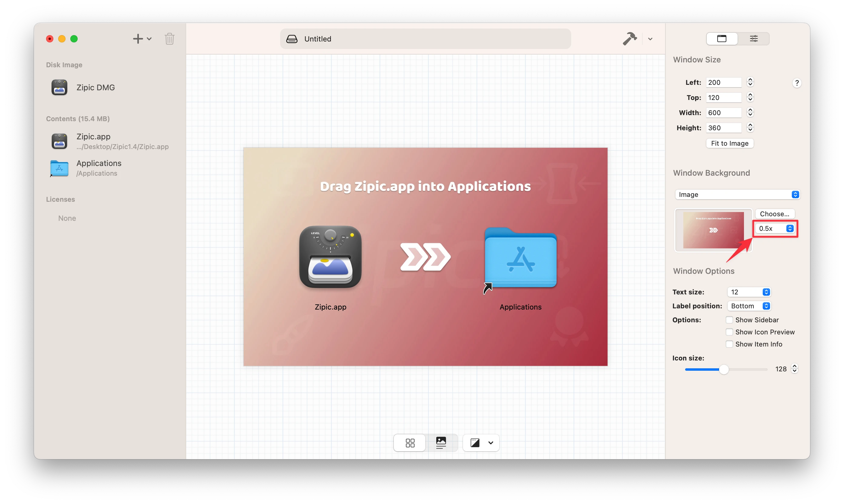This screenshot has height=504, width=844.
Task: Click None under Licenses
Action: pyautogui.click(x=67, y=218)
